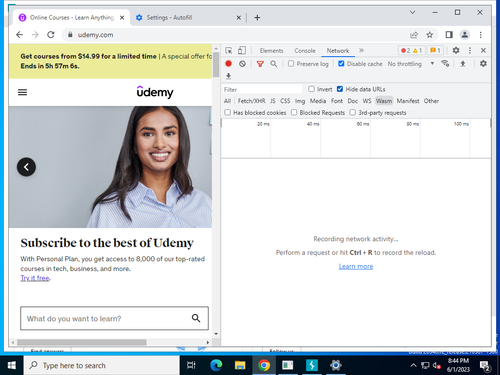Click the Try it free link
500x375 pixels.
point(35,278)
